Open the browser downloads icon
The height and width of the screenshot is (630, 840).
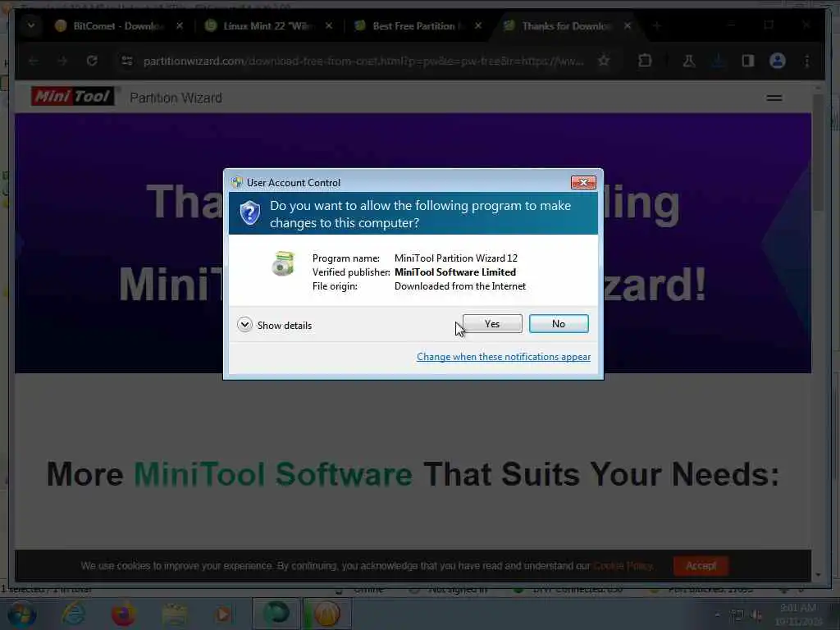coord(719,61)
